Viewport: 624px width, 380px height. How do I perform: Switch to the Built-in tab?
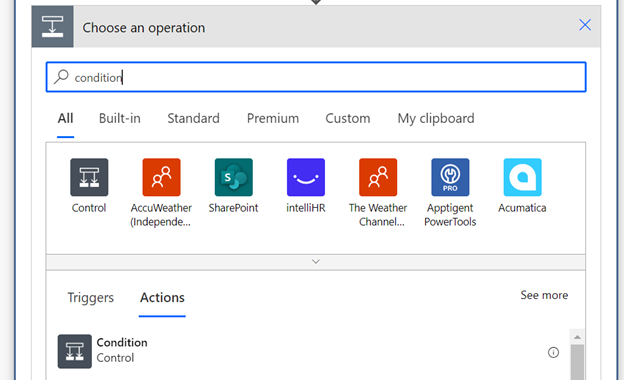[x=120, y=118]
